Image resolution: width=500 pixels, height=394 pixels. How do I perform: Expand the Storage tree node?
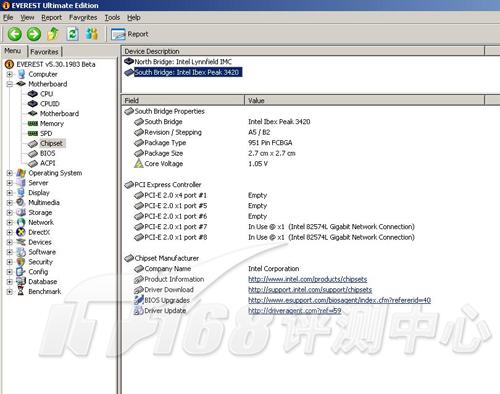click(10, 212)
